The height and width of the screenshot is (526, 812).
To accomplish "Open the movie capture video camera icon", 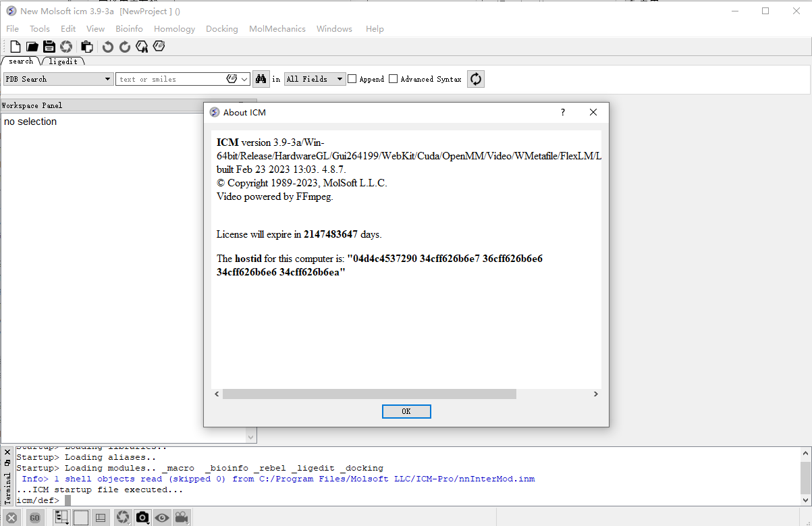I will click(181, 517).
